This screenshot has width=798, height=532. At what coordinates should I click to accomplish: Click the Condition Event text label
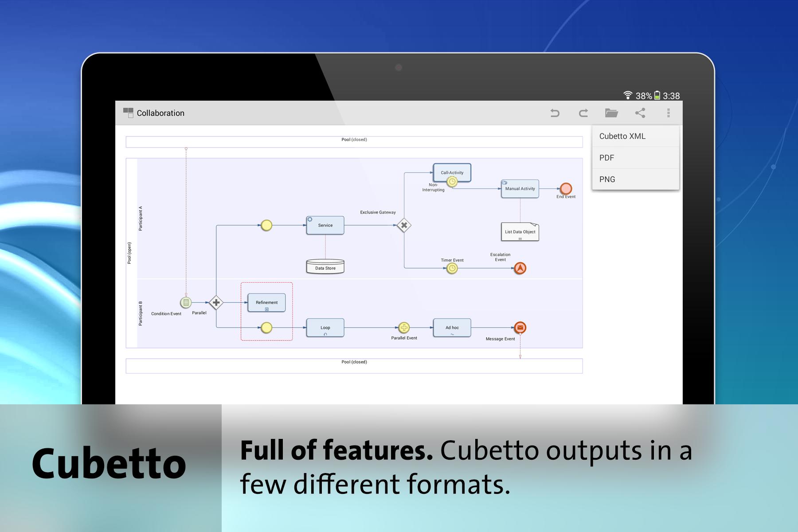(x=166, y=314)
